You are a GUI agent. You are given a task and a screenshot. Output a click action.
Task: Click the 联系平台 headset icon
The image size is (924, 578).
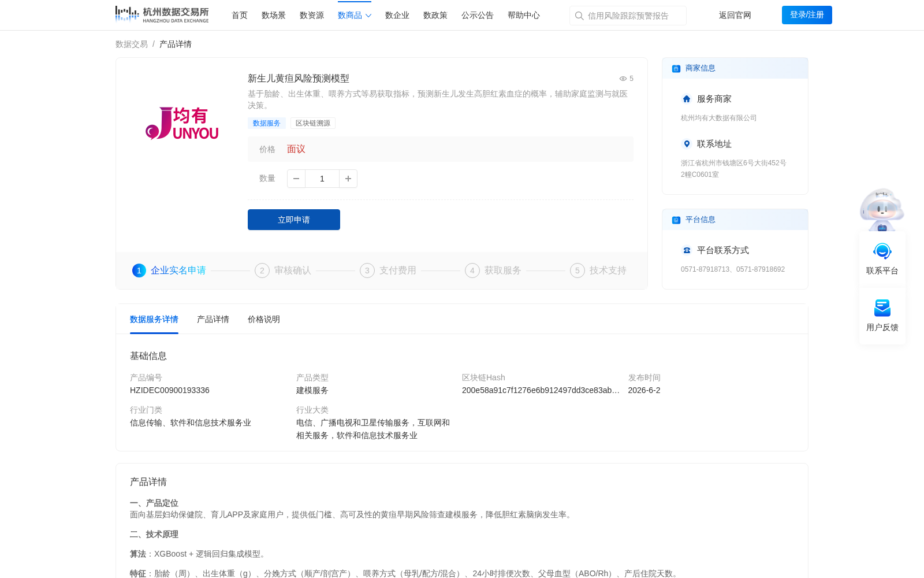click(x=882, y=251)
